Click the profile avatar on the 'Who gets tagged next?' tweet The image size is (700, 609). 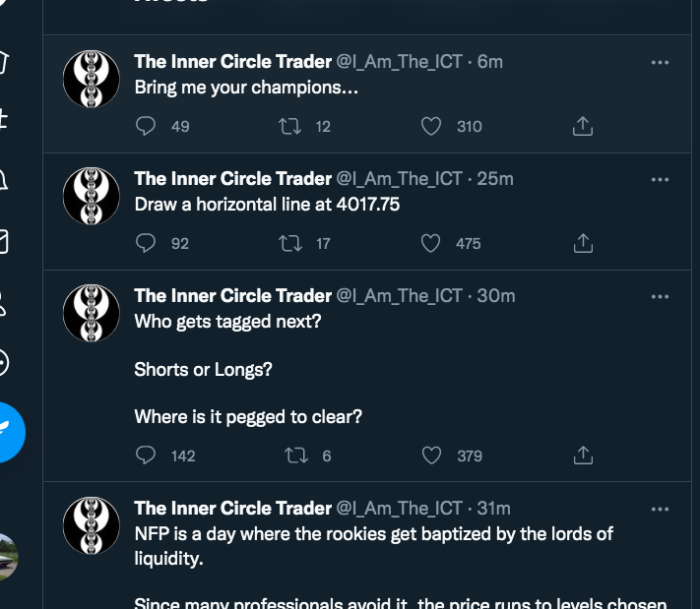tap(92, 313)
